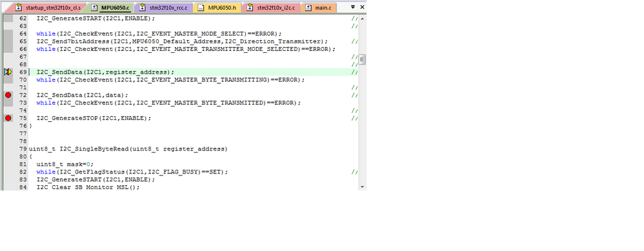Click the closing brace on line 76
Screen dimensions: 644x251
30,126
